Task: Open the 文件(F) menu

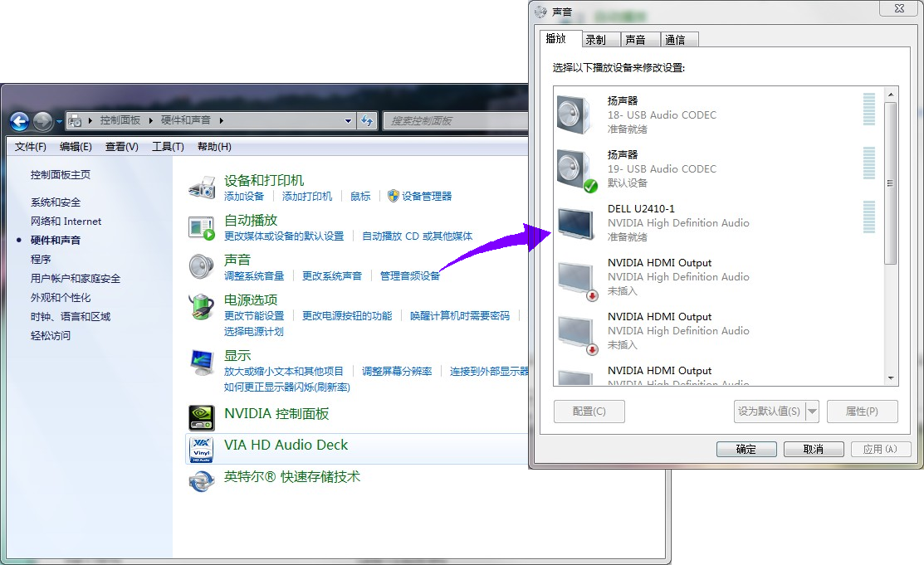Action: tap(31, 147)
